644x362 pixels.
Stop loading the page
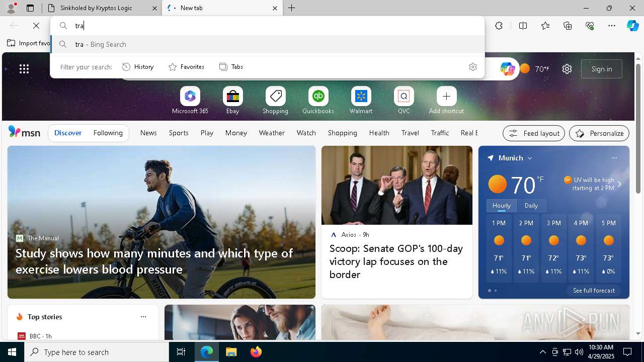point(36,26)
